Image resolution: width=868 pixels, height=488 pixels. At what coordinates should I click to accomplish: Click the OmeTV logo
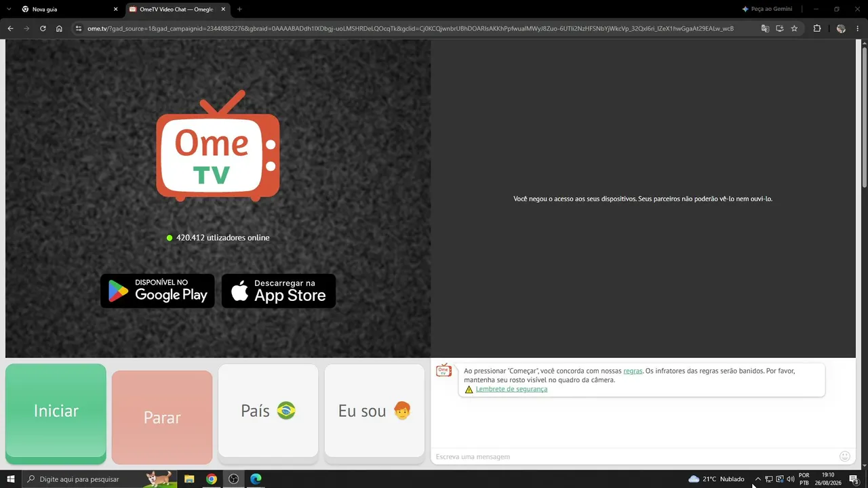[218, 146]
